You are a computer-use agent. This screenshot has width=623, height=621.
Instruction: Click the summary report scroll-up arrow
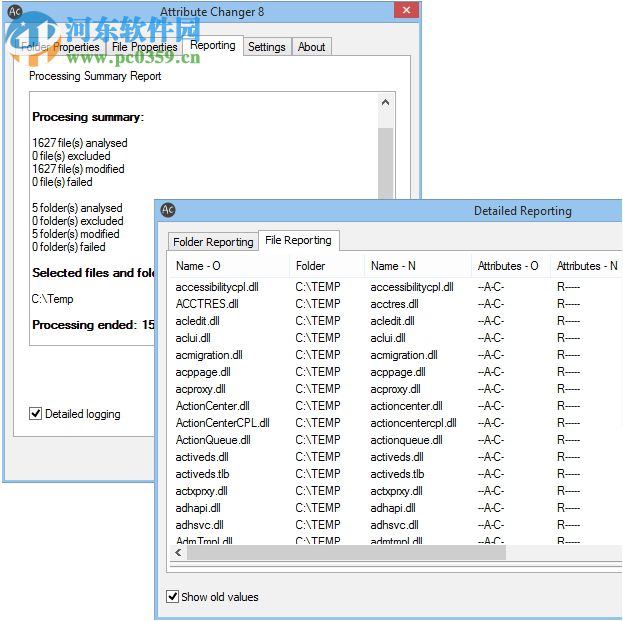[385, 103]
